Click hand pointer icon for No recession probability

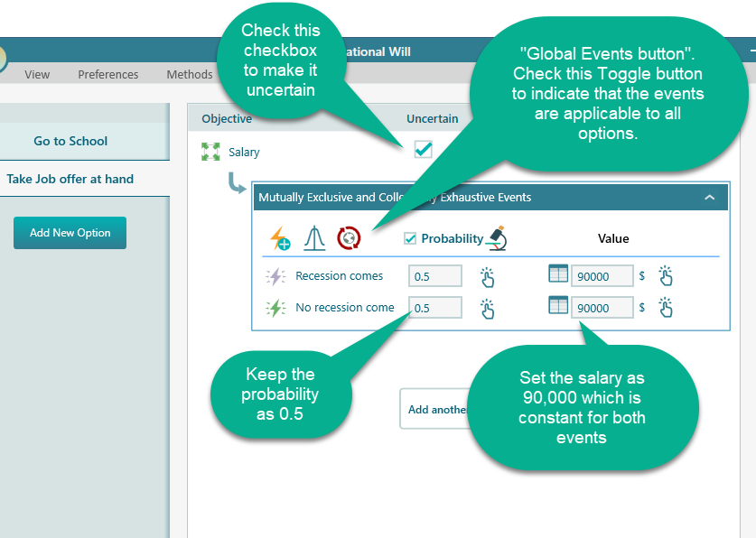[488, 308]
